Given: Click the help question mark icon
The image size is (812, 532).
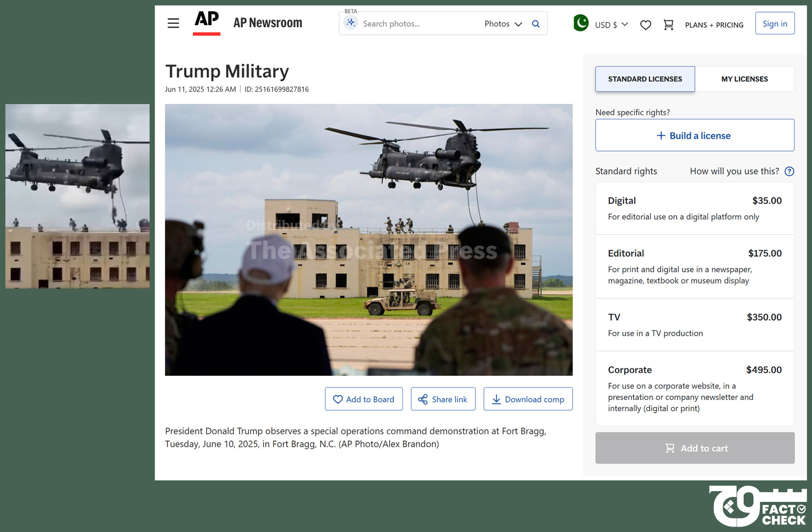Looking at the screenshot, I should (x=789, y=171).
